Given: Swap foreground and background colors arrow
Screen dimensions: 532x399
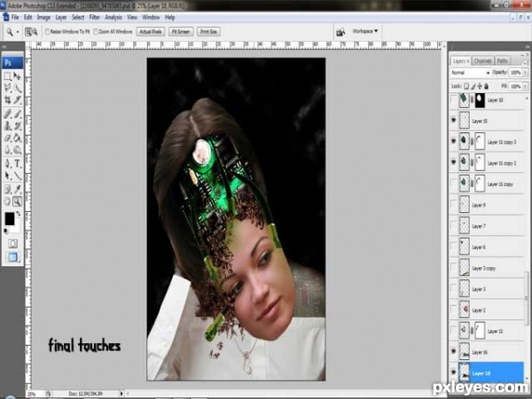Looking at the screenshot, I should (x=19, y=214).
